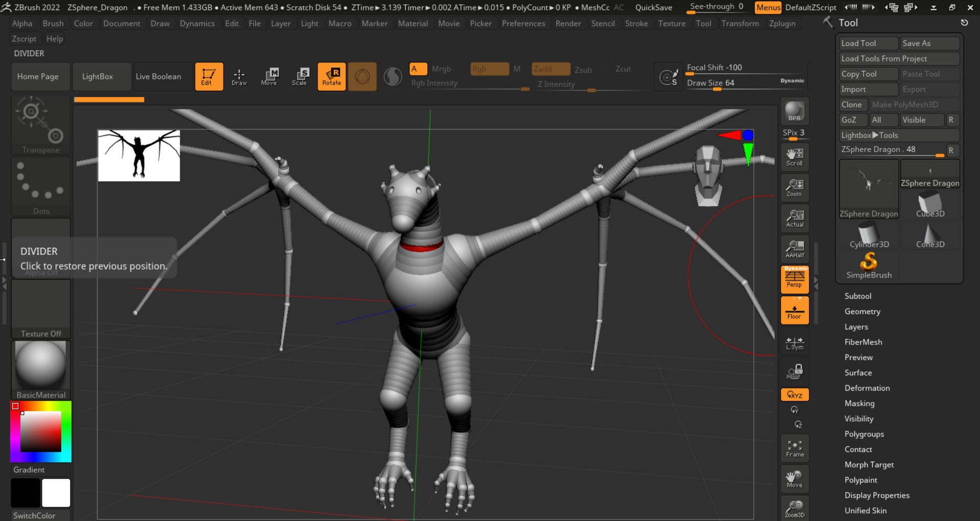This screenshot has width=980, height=521.
Task: Toggle Zadd sculpt mode
Action: click(x=550, y=69)
